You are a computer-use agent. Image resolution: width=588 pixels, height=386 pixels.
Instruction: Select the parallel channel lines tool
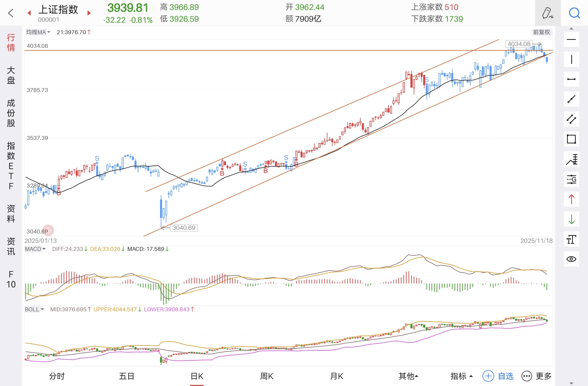571,119
